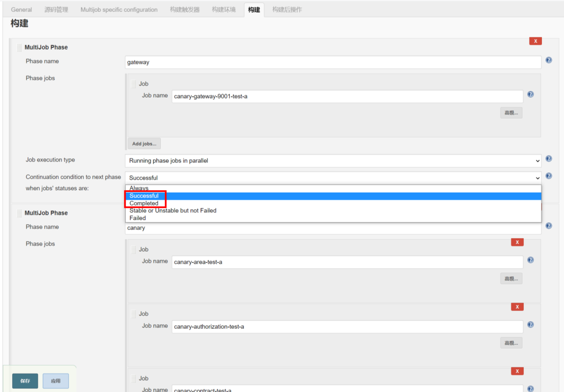
Task: Delete the gateway MultiJob Phase with red X
Action: (535, 41)
